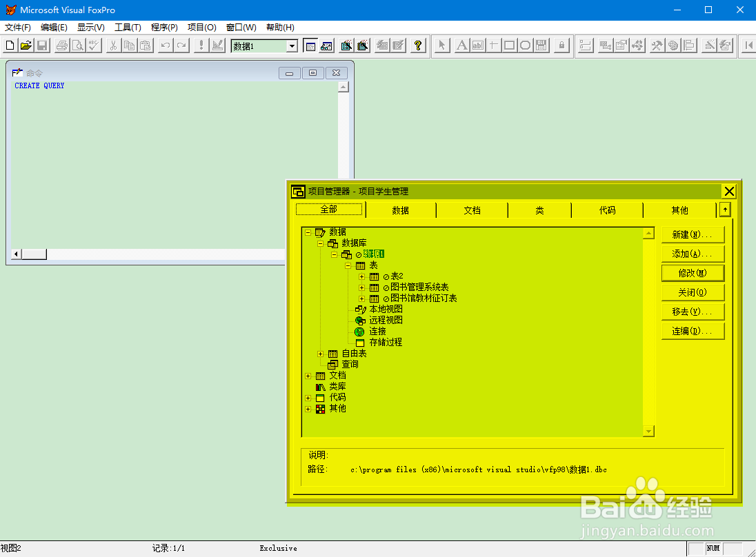Click the Report wizard icon
756x557 pixels.
pos(363,45)
